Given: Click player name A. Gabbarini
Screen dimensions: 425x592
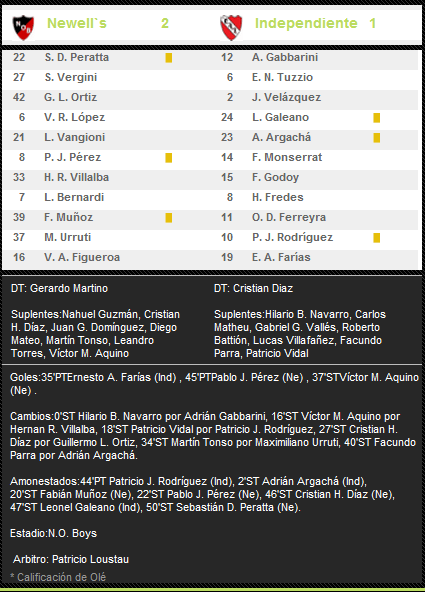Looking at the screenshot, I should [285, 57].
